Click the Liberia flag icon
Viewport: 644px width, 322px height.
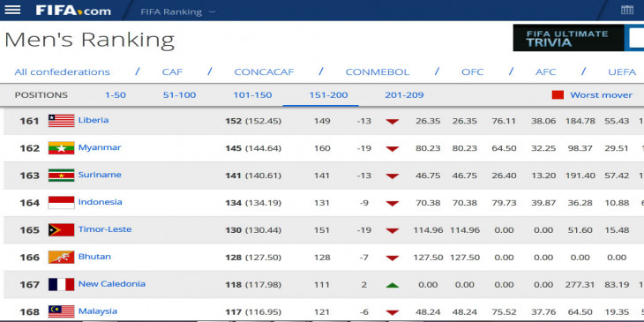coord(61,121)
